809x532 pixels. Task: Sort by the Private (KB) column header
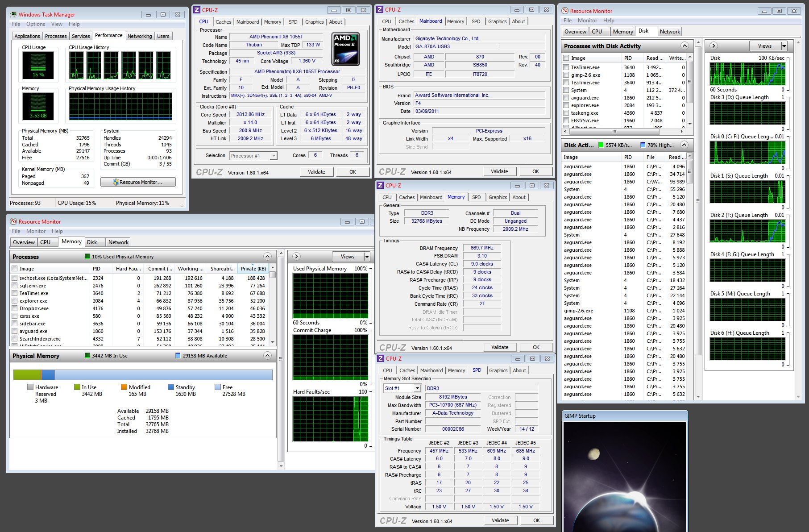point(253,268)
